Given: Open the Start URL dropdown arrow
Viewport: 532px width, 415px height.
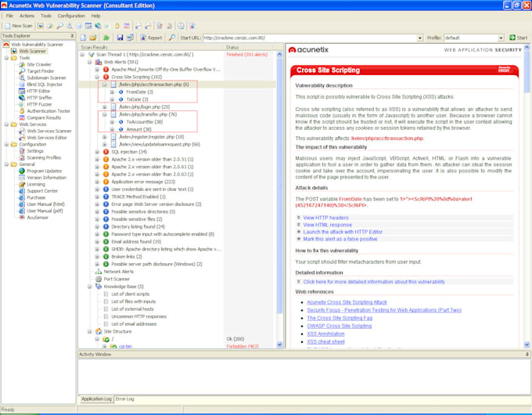Looking at the screenshot, I should click(x=420, y=38).
